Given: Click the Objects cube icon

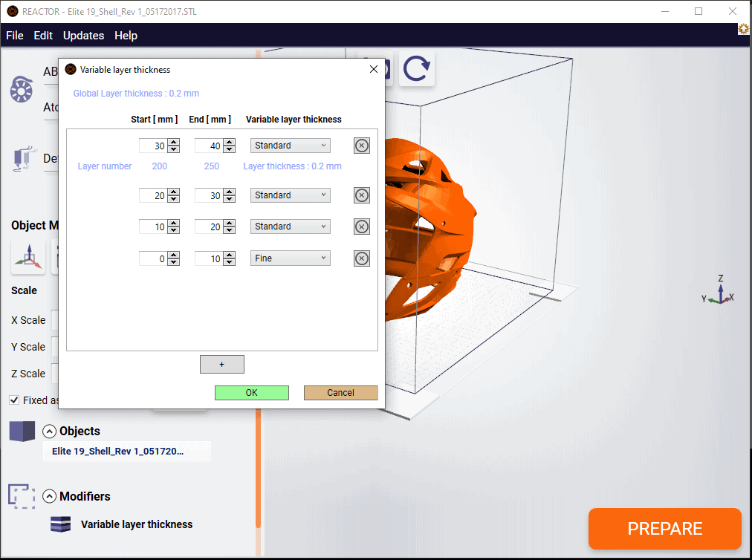Looking at the screenshot, I should click(22, 431).
